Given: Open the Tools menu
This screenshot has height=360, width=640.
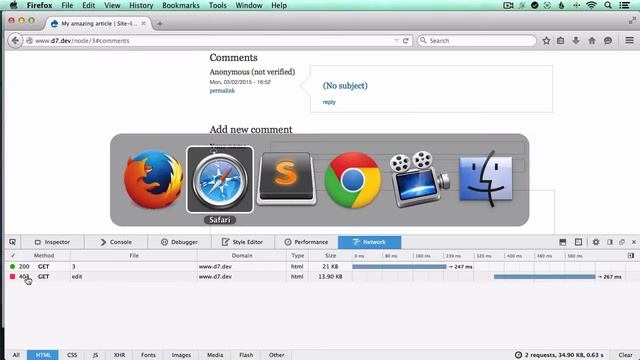Looking at the screenshot, I should [218, 5].
